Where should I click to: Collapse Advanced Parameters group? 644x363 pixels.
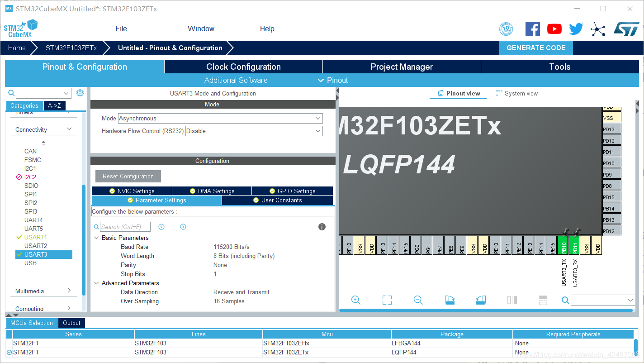click(x=96, y=283)
